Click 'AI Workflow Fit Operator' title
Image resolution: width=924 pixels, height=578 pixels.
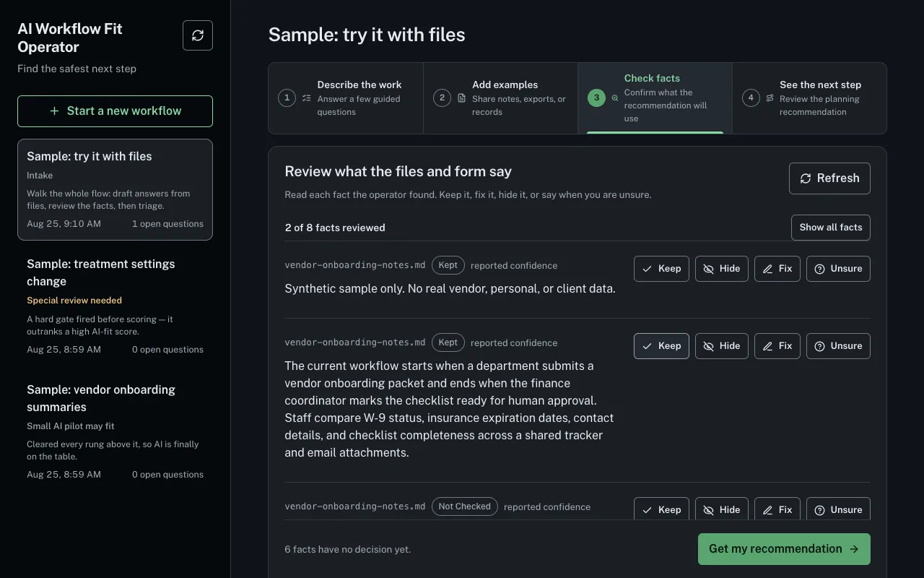(x=70, y=38)
